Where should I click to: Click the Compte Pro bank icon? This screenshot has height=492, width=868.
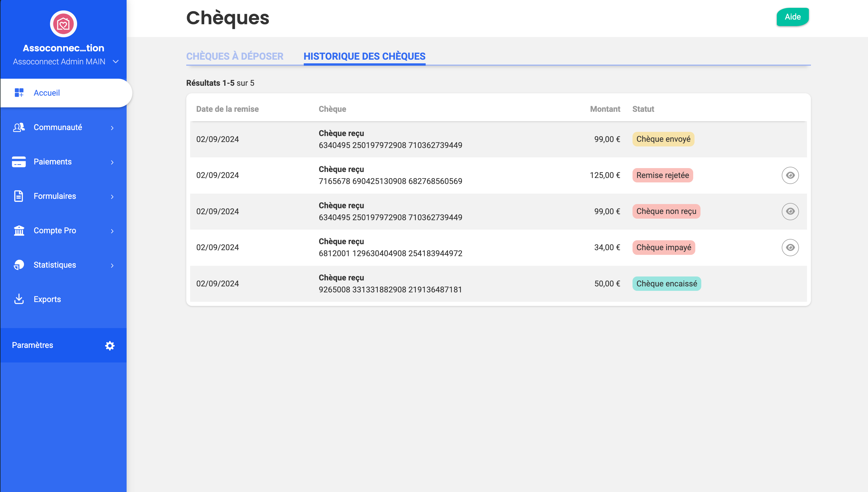19,230
